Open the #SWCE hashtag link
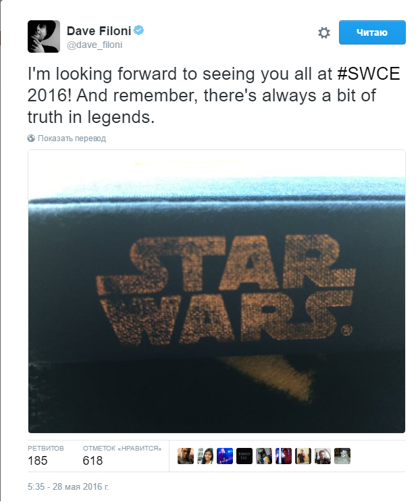This screenshot has height=504, width=420. coord(369,74)
